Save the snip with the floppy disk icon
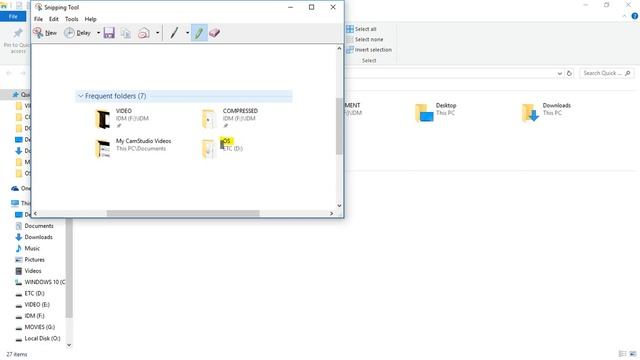Image resolution: width=640 pixels, height=360 pixels. point(109,33)
